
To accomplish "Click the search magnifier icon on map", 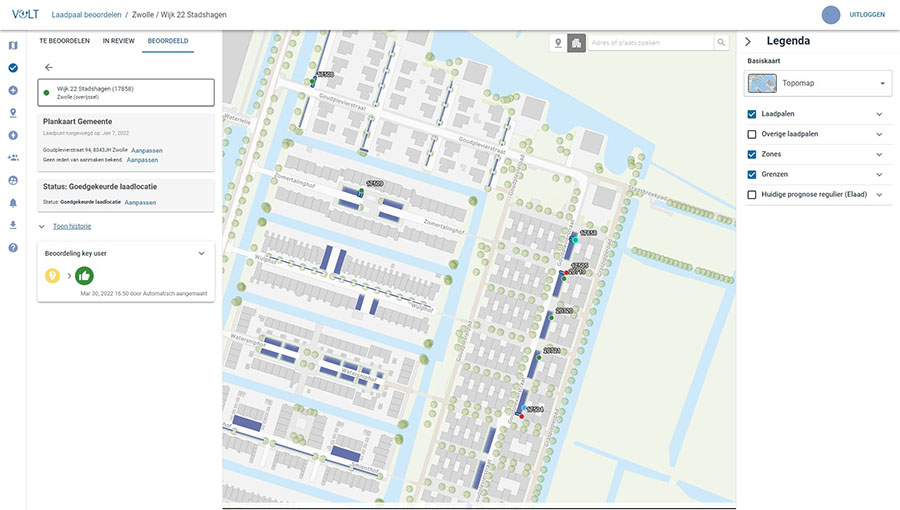I will coord(721,43).
